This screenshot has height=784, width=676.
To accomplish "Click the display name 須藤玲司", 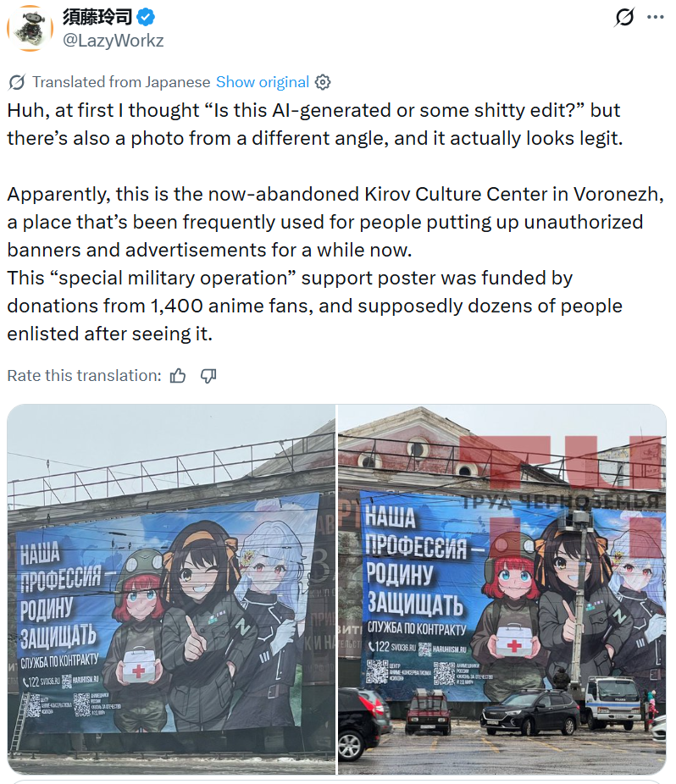I will tap(97, 17).
